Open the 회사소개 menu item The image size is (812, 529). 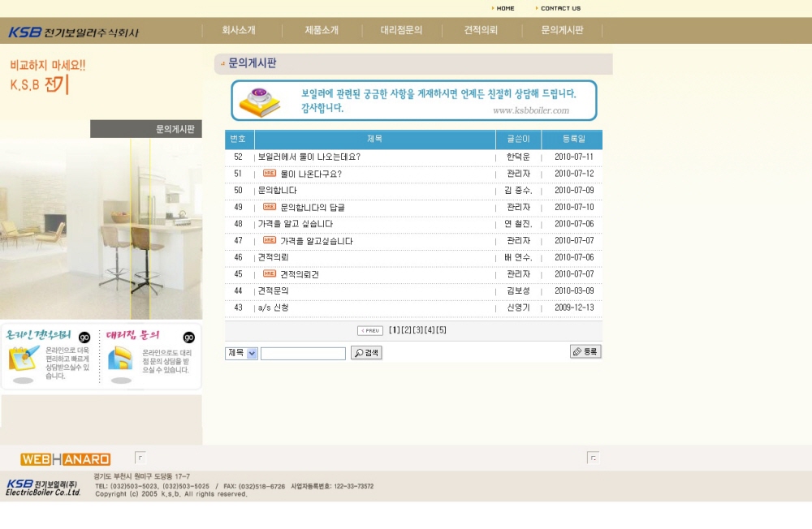pos(239,31)
